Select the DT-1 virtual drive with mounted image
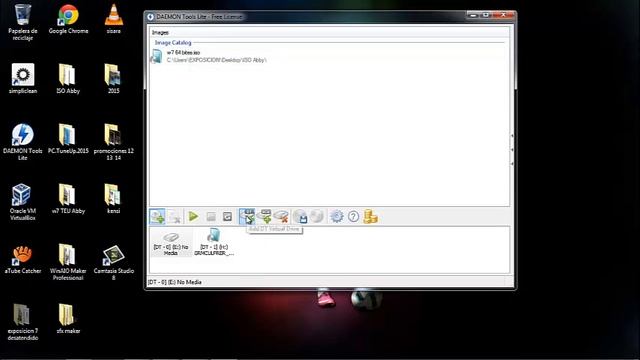 point(214,243)
